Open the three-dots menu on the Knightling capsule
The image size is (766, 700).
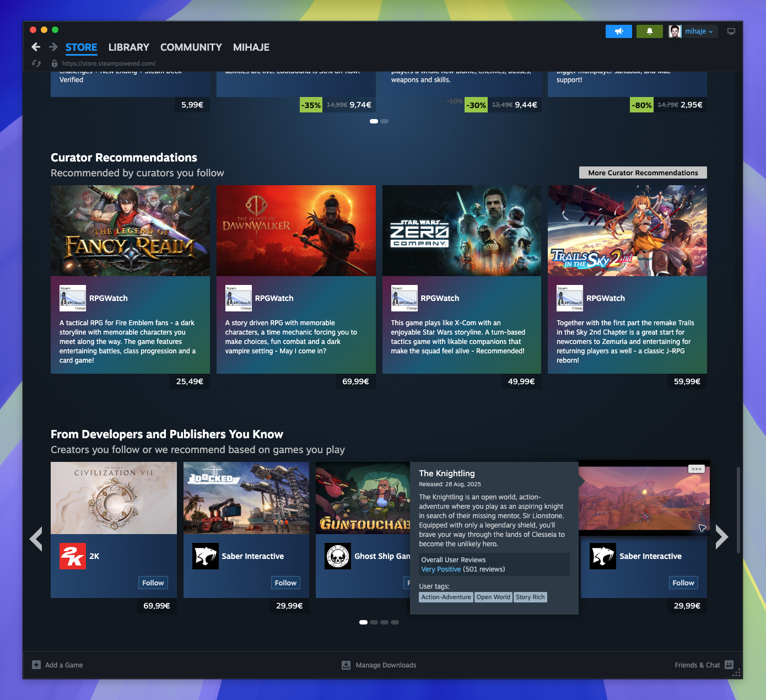697,469
